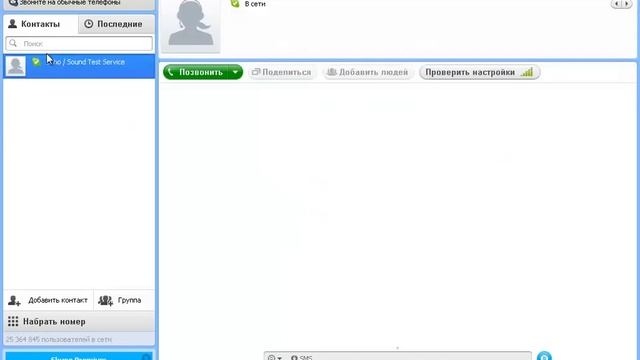Select the Echo / Sound Test Service contact
640x360 pixels.
79,66
